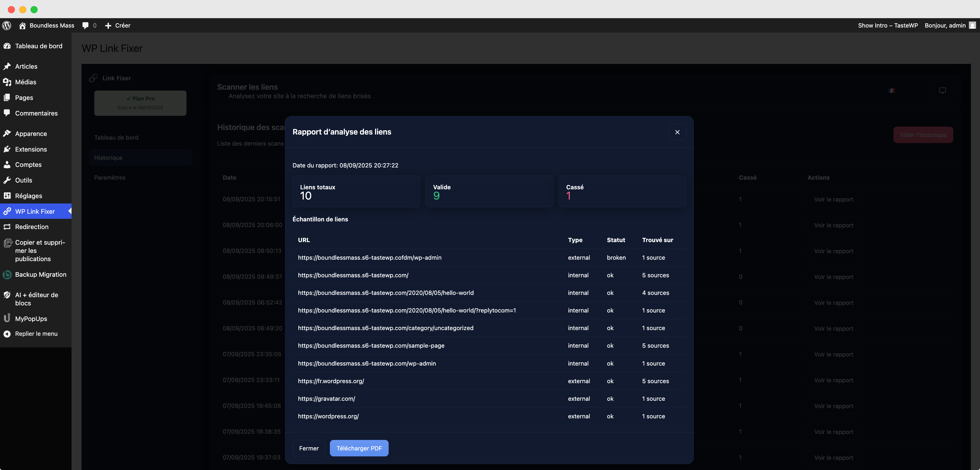
Task: Open the Boundless Mass home icon
Action: (22, 26)
